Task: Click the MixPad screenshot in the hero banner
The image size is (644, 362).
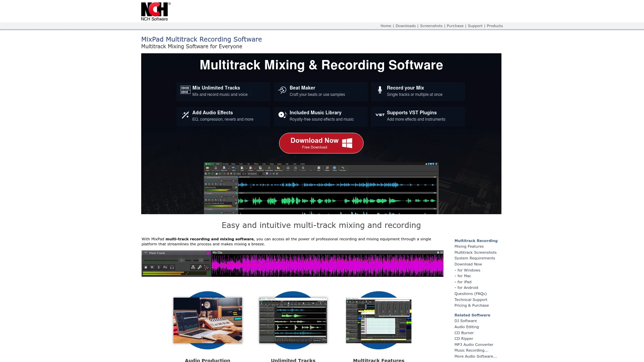Action: point(321,188)
